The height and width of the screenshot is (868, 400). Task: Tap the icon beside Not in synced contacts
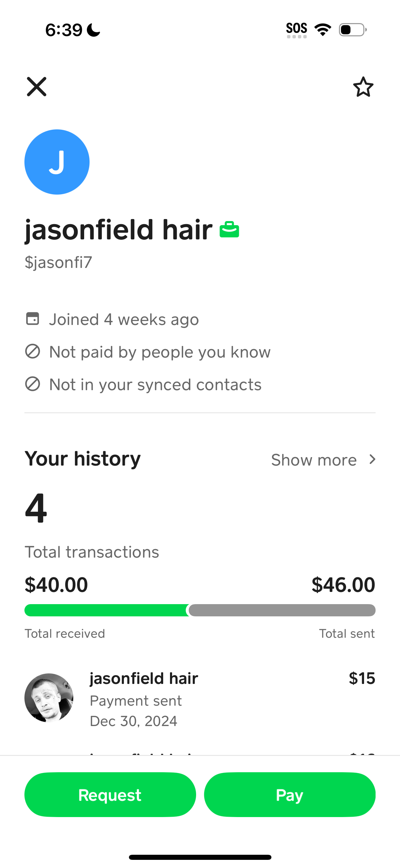pos(33,384)
